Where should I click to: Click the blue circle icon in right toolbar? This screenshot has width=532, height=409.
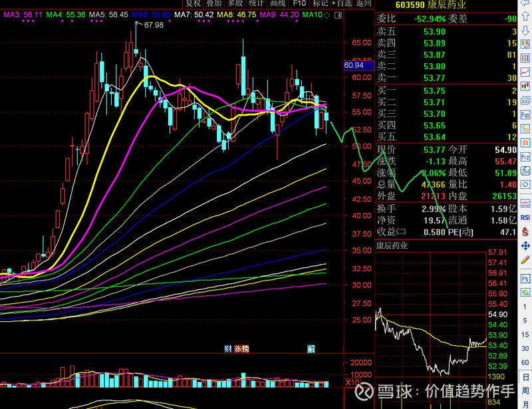tap(525, 185)
